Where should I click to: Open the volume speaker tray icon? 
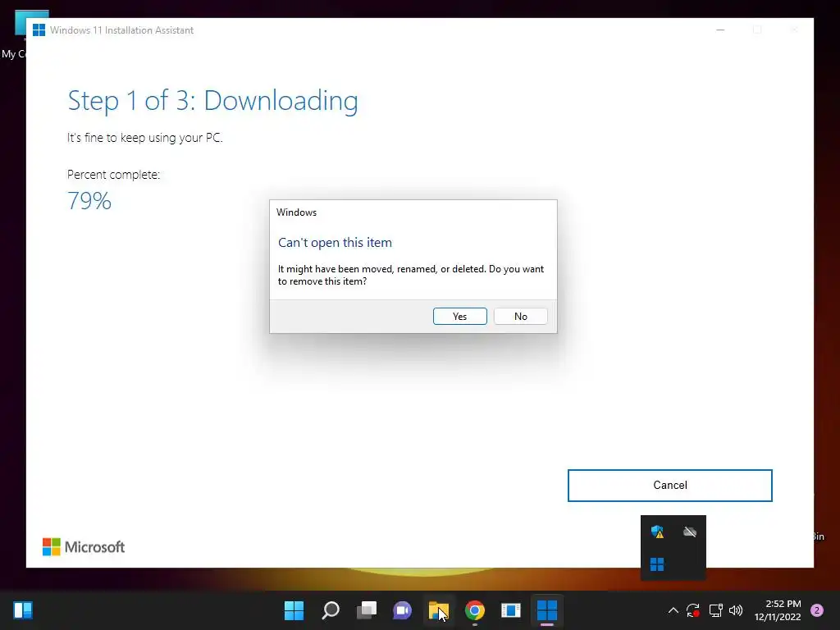(736, 610)
